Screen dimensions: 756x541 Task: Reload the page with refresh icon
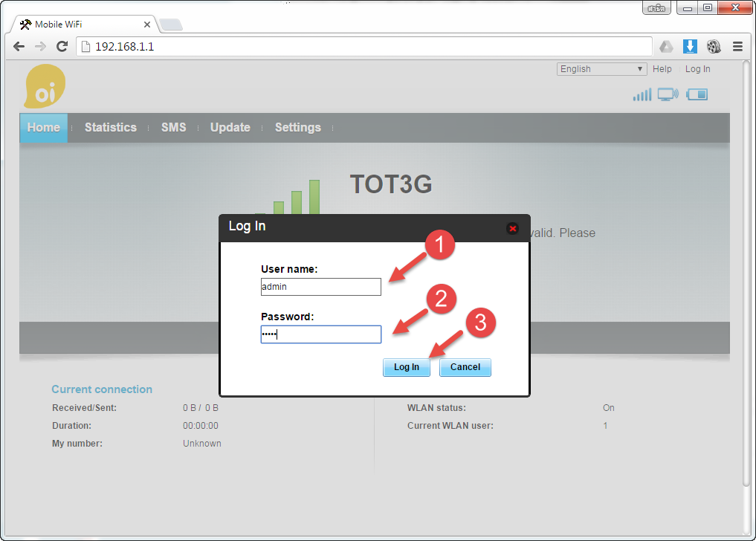pos(62,46)
